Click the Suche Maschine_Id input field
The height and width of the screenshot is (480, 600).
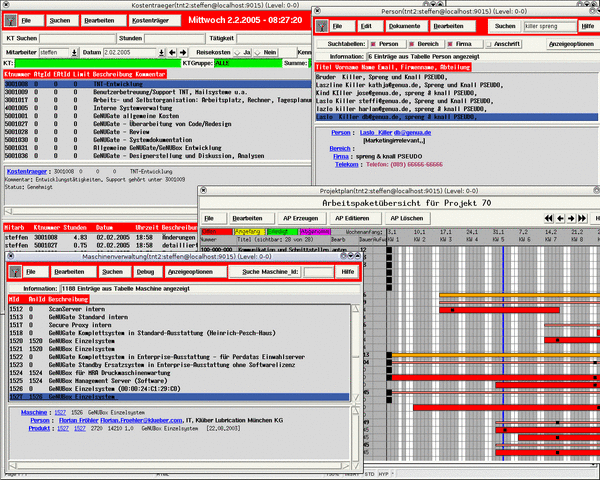click(316, 271)
